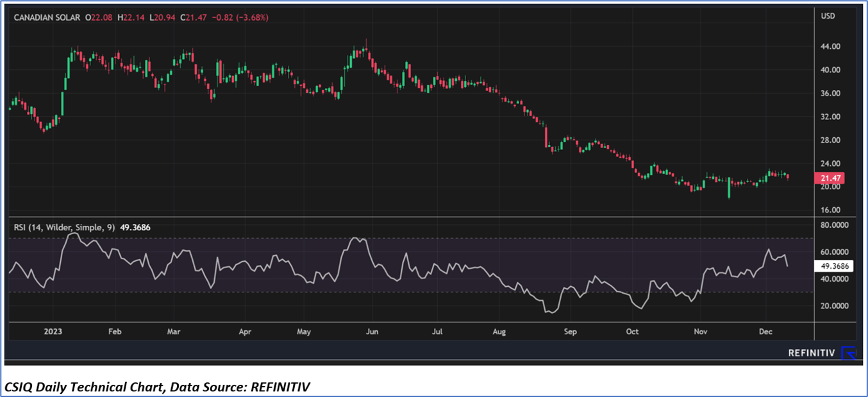Click the 40.00 price axis label

(x=831, y=70)
